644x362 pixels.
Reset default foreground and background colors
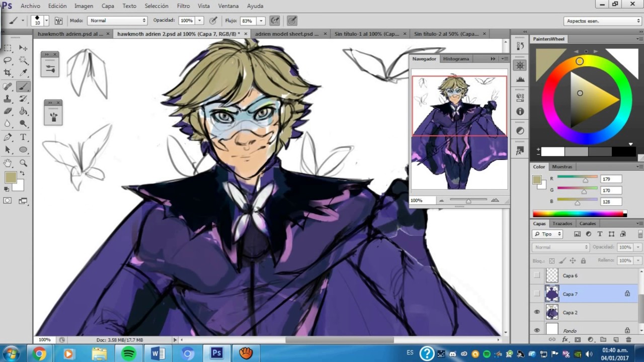pyautogui.click(x=7, y=190)
